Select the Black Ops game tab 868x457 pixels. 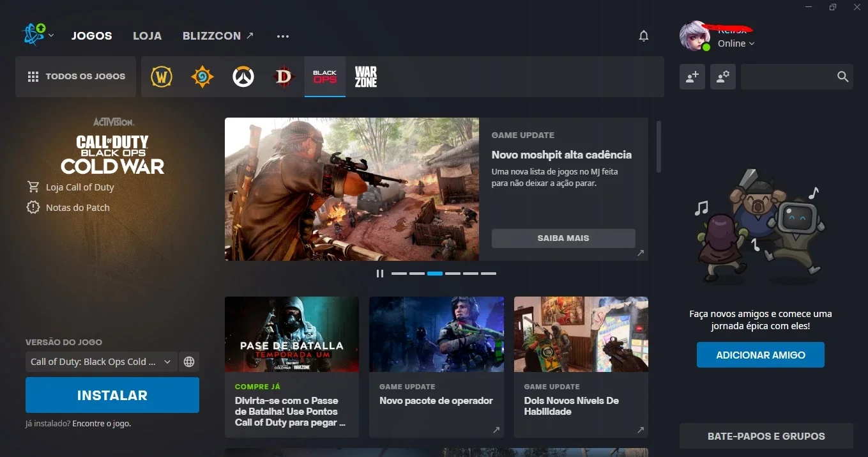[x=325, y=77]
